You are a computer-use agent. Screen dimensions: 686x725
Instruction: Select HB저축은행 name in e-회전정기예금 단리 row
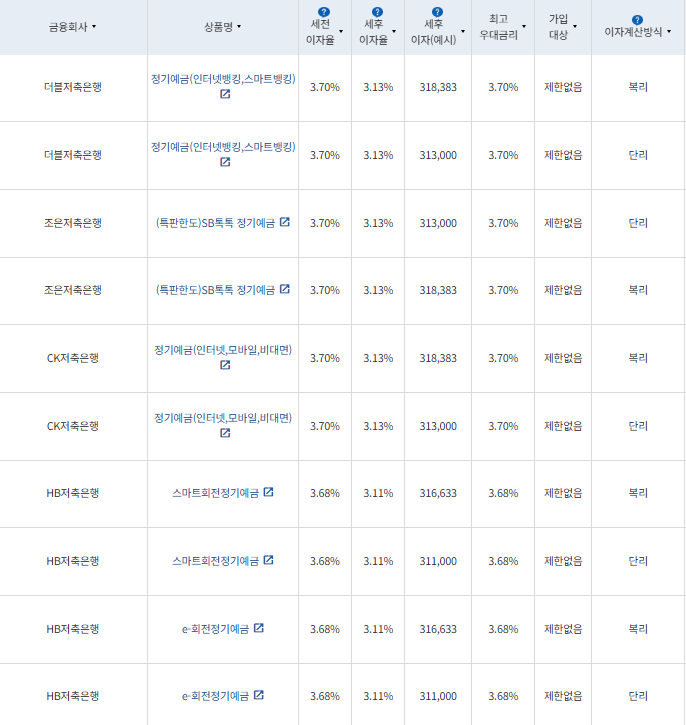[x=73, y=696]
